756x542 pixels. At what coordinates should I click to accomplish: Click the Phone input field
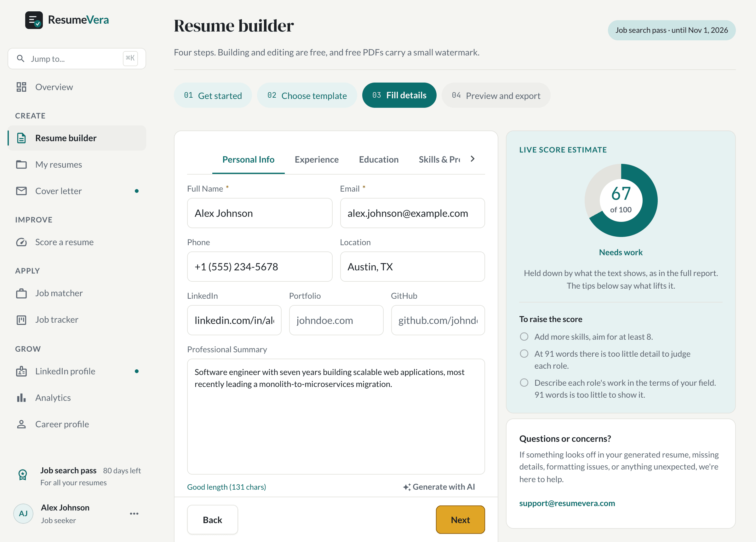click(260, 267)
